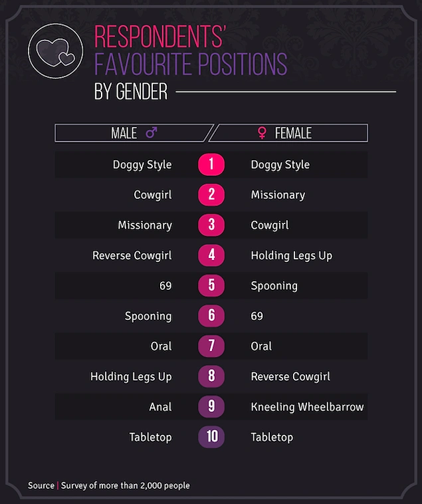Select the number 5 rank badge
This screenshot has height=504, width=422.
(211, 285)
